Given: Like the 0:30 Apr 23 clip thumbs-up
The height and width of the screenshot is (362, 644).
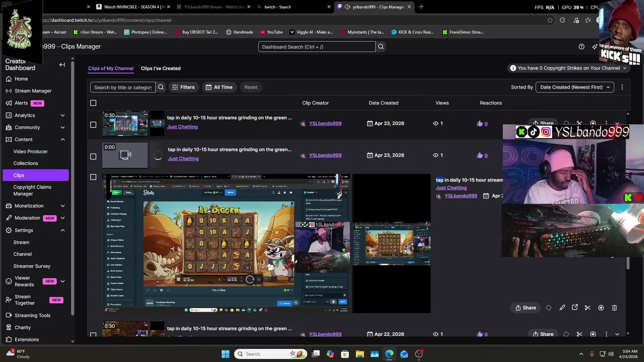Looking at the screenshot, I should coord(479,123).
